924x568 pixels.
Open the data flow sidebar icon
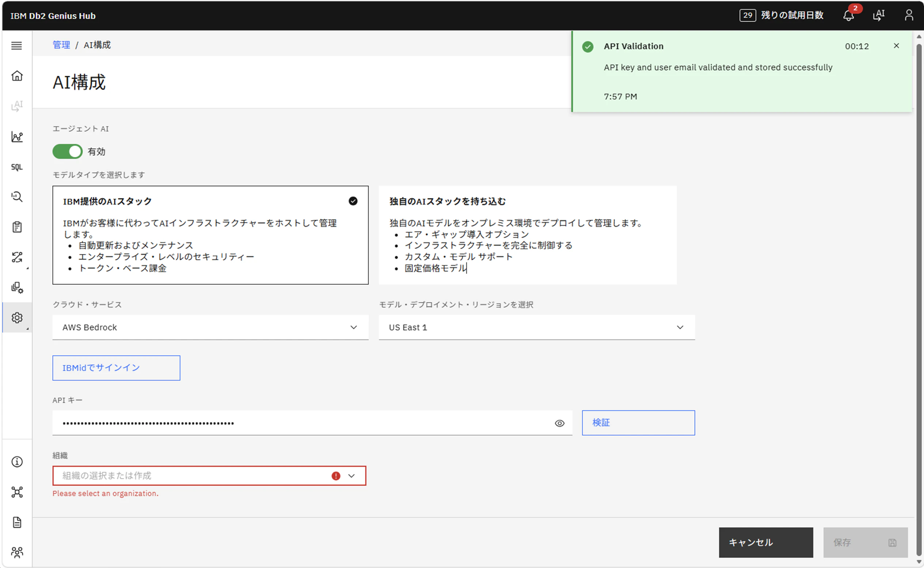[17, 257]
